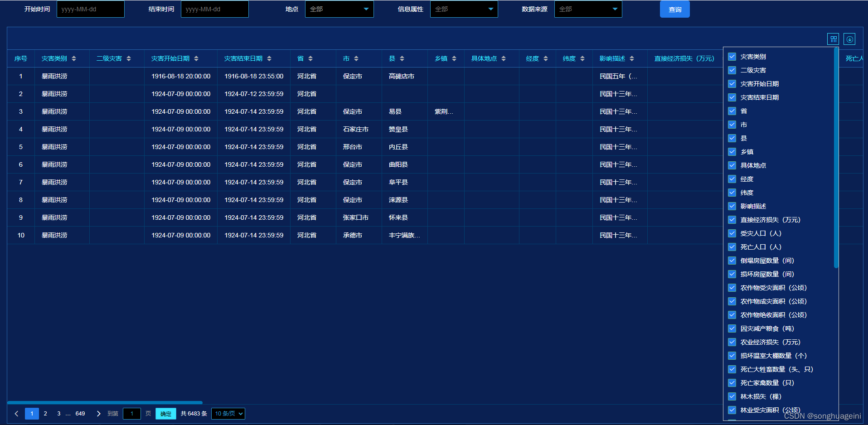Click the jump-to page number input
Image resolution: width=868 pixels, height=425 pixels.
click(132, 413)
